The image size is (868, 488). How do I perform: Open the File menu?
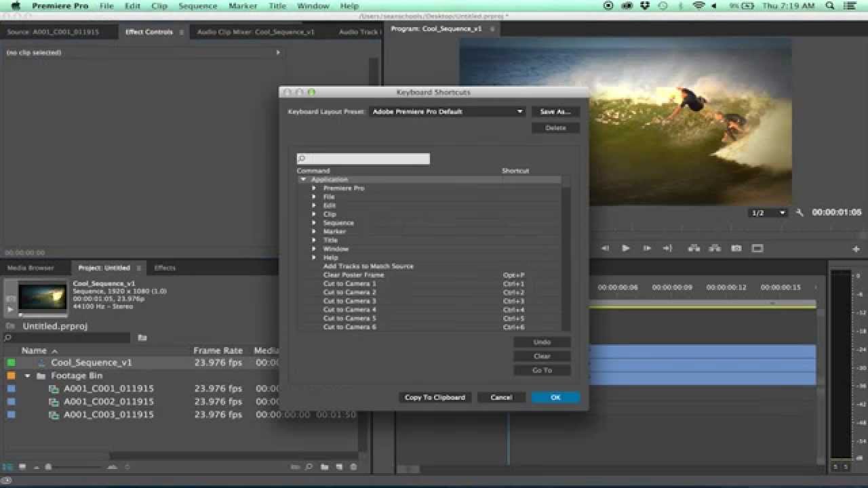click(106, 5)
